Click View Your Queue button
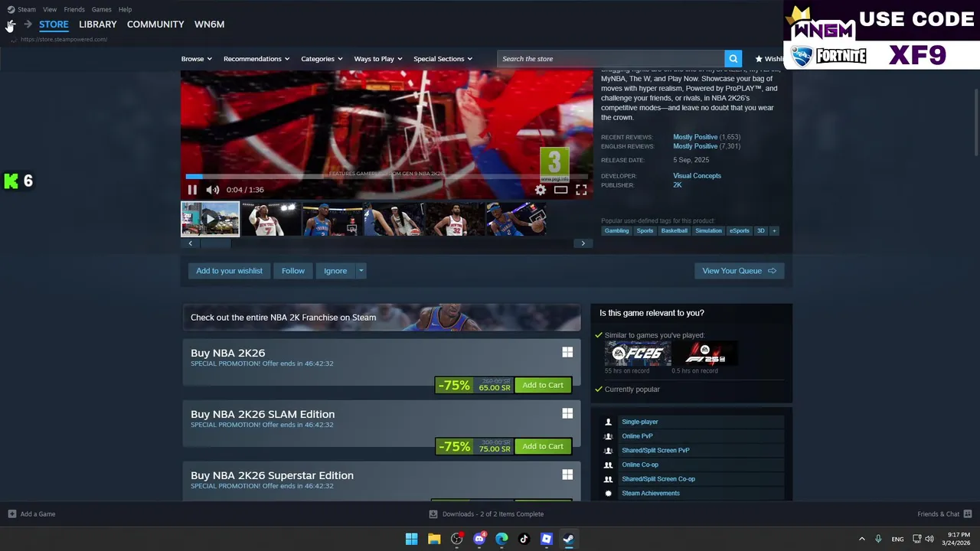This screenshot has width=980, height=551. pos(739,271)
